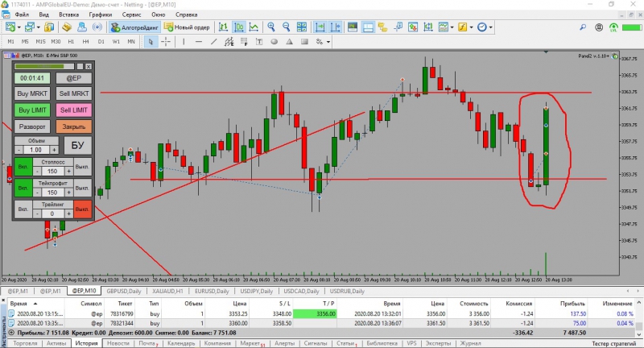The image size is (644, 348).
Task: Expand the objects toolbar dropdown arrow
Action: click(328, 42)
